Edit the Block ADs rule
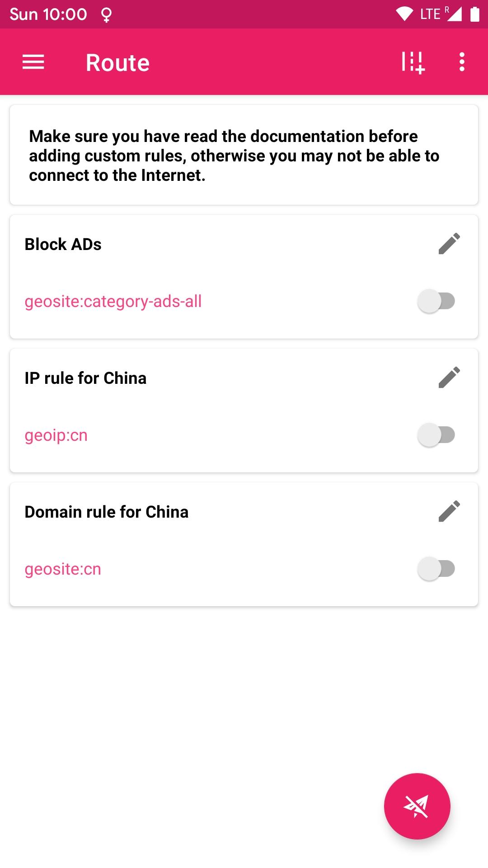This screenshot has height=868, width=488. pyautogui.click(x=449, y=244)
